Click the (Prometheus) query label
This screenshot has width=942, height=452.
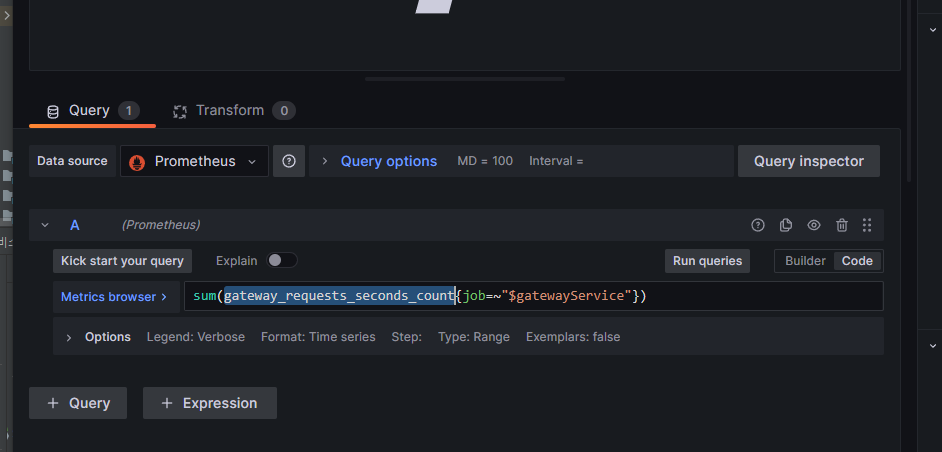coord(161,225)
